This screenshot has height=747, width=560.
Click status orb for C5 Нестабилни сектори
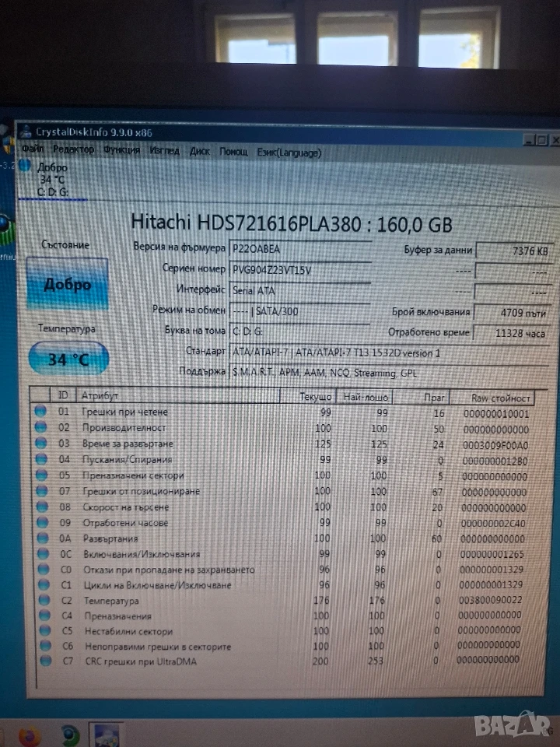45,631
